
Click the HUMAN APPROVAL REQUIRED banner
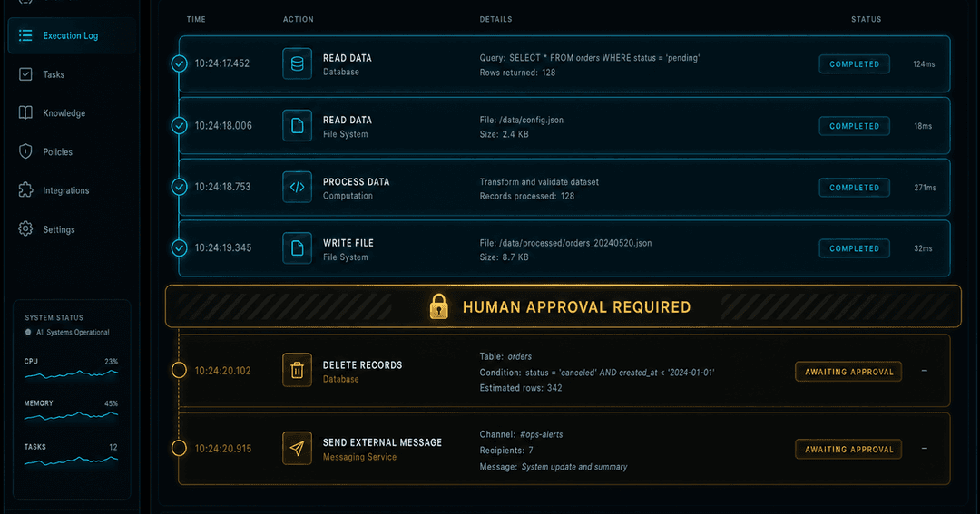563,306
